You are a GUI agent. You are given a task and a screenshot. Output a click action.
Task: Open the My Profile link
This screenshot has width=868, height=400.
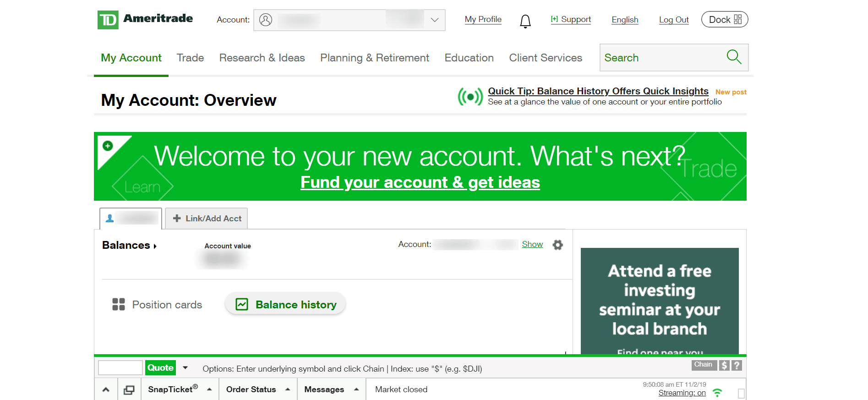point(483,19)
